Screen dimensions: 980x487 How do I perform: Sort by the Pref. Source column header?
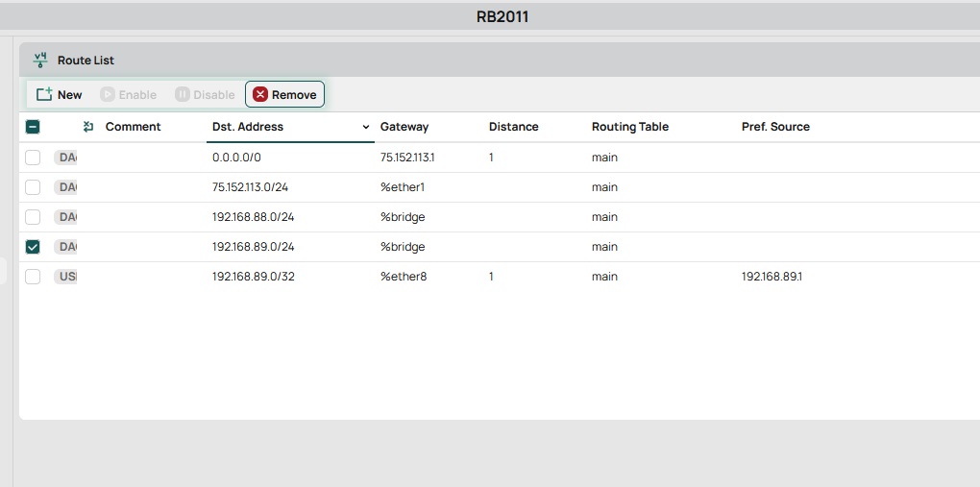pyautogui.click(x=775, y=127)
